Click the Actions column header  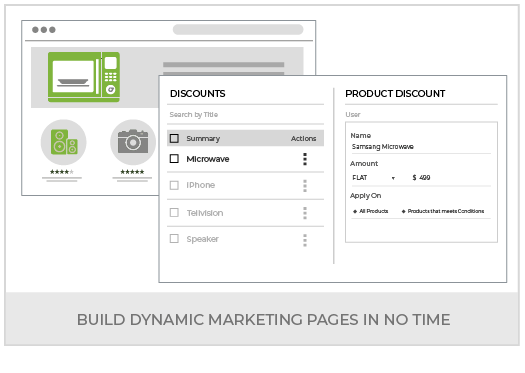303,139
